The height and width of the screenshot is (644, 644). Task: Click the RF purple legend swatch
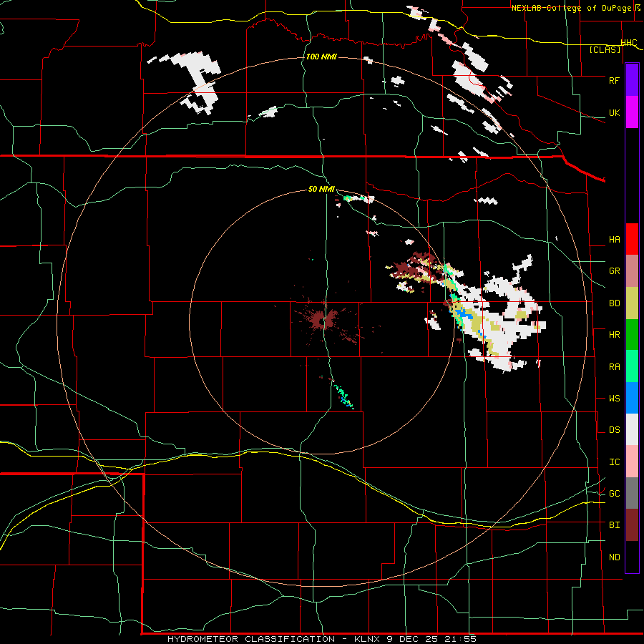tap(632, 80)
